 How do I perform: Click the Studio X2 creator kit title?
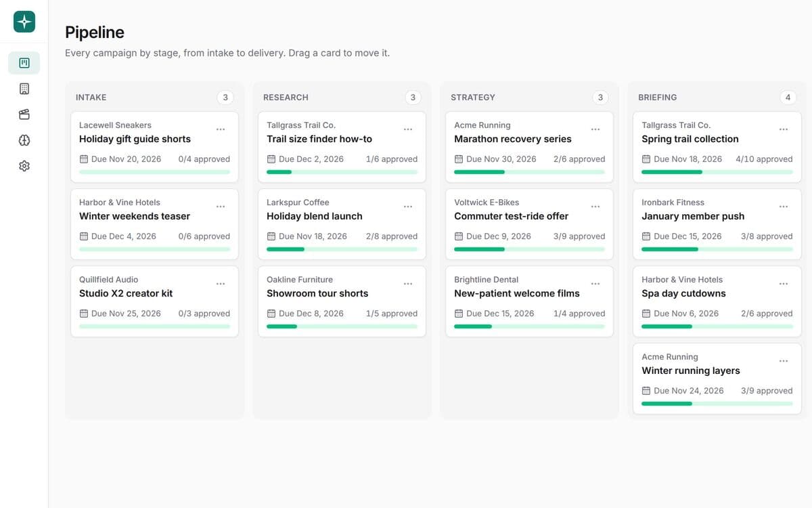pos(126,293)
